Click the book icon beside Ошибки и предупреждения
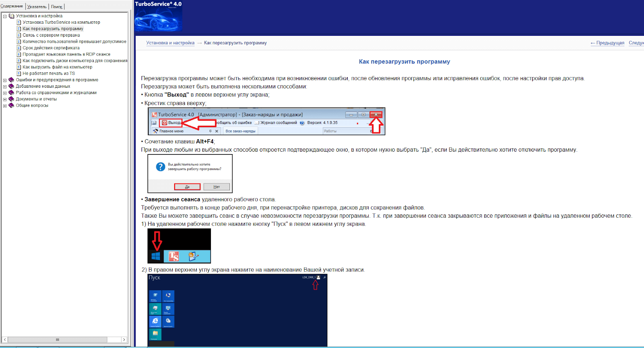This screenshot has height=348, width=644. coord(11,80)
